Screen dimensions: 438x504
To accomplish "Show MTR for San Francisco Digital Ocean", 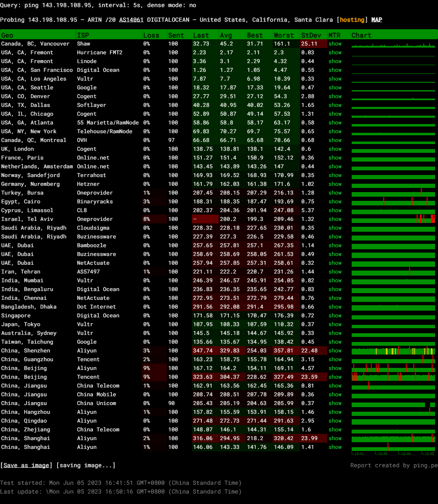I will pyautogui.click(x=335, y=70).
